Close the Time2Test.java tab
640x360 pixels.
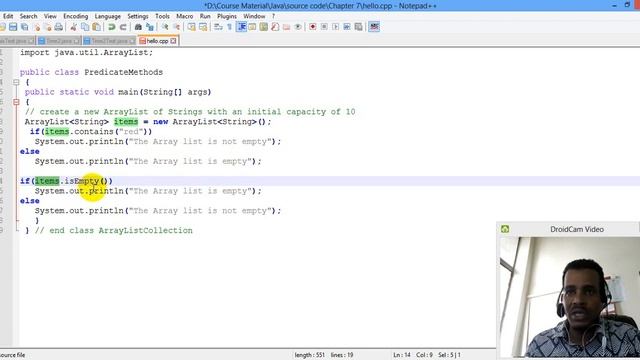pos(132,41)
